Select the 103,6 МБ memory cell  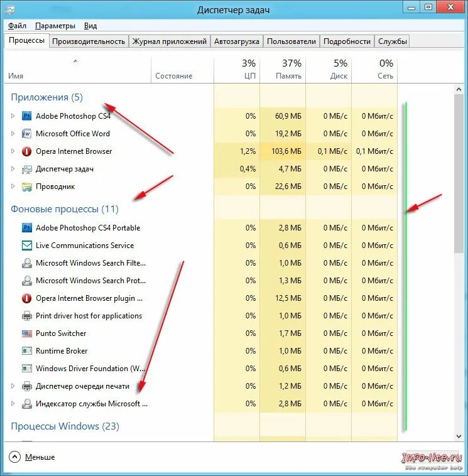283,151
